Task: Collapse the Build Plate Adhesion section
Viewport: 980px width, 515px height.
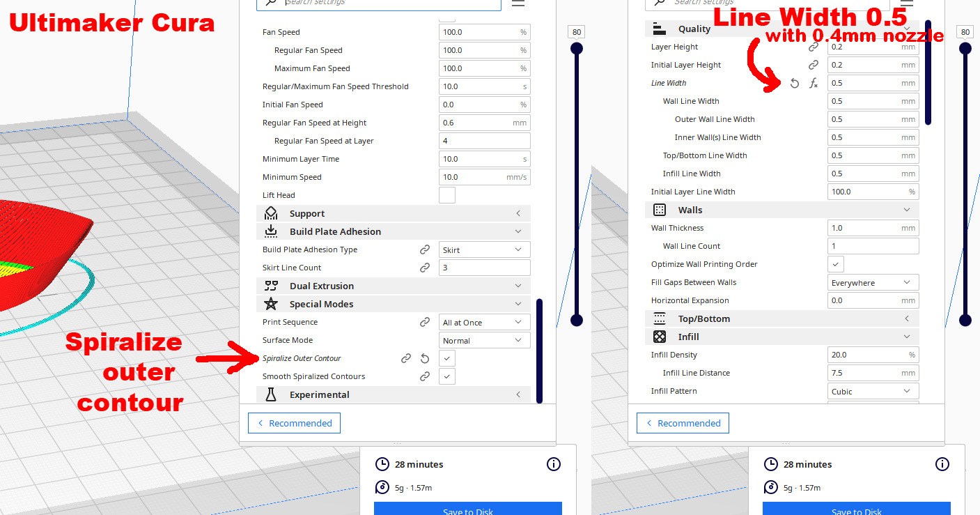Action: coord(394,231)
